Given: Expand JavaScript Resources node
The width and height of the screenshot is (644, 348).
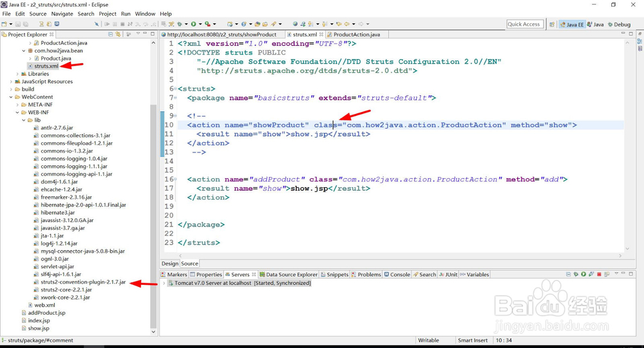Looking at the screenshot, I should pyautogui.click(x=11, y=82).
